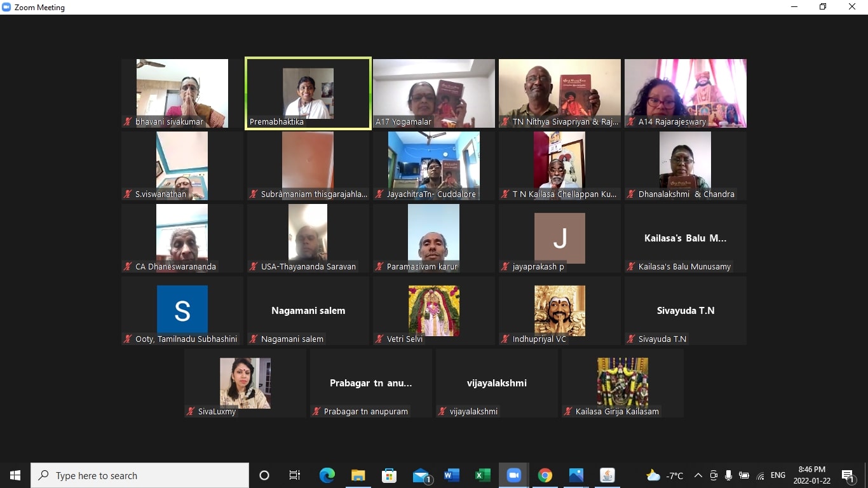Click the Java app taskbar icon
The height and width of the screenshot is (488, 868).
607,475
